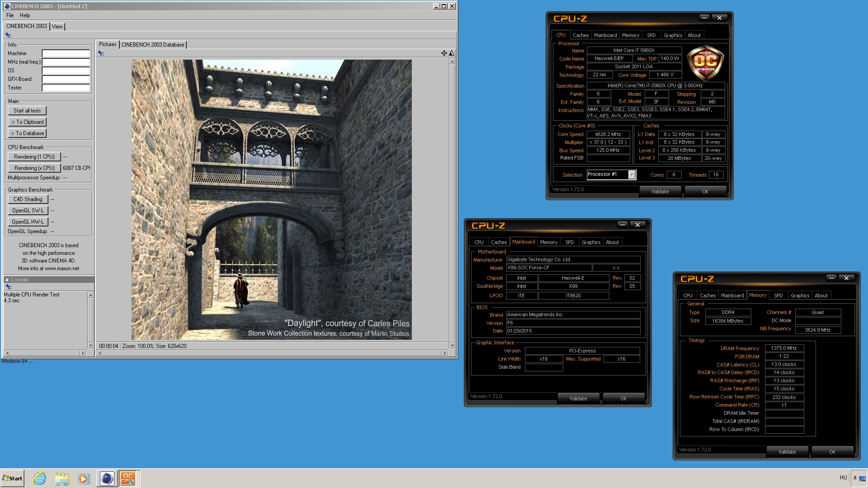
Task: Click the To Clipboard button
Action: [27, 122]
